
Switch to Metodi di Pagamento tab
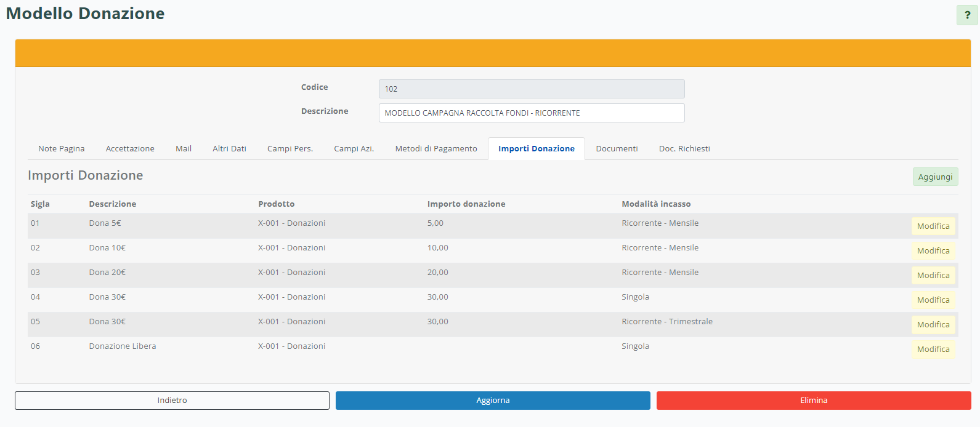click(x=436, y=149)
